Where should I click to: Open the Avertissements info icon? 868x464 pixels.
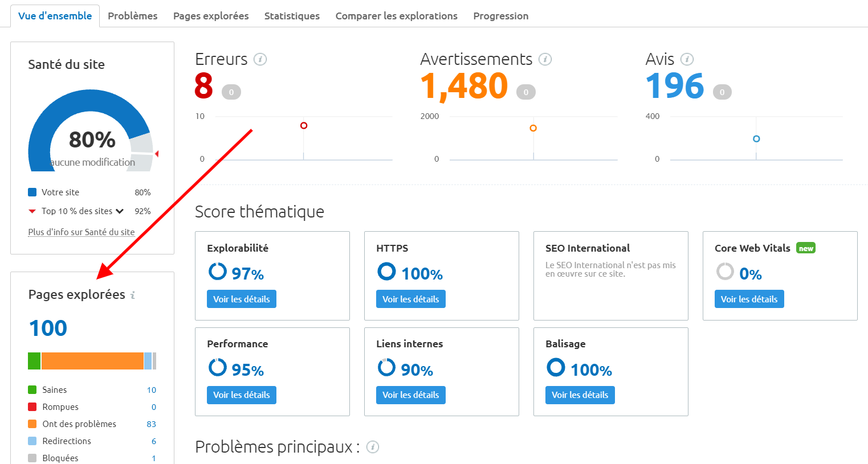[545, 59]
